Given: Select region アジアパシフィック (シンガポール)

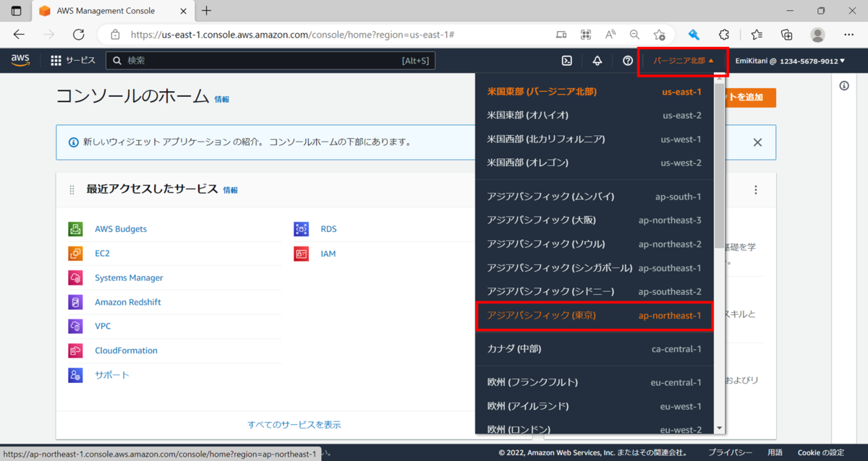Looking at the screenshot, I should [595, 268].
